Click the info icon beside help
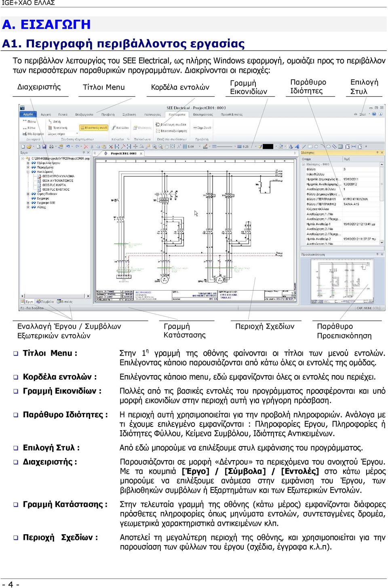 click(380, 114)
